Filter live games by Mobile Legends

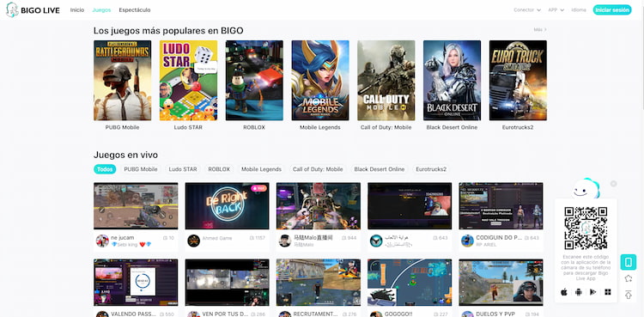click(261, 169)
